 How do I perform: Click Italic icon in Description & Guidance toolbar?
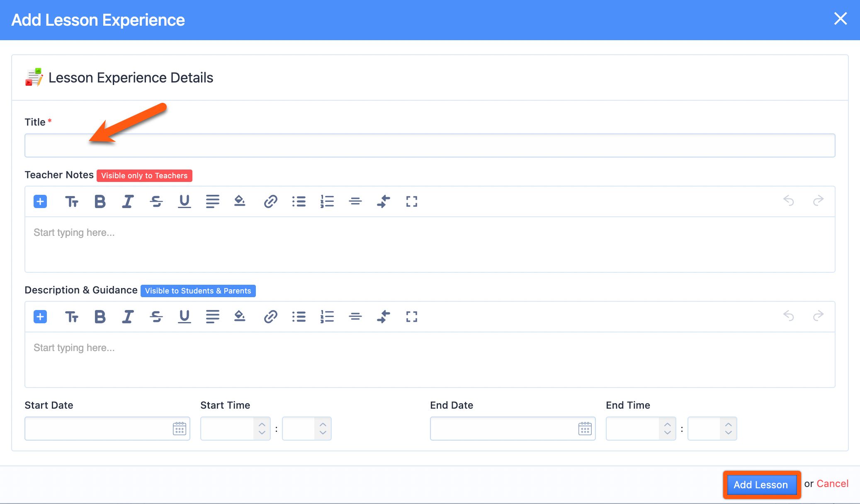(128, 317)
